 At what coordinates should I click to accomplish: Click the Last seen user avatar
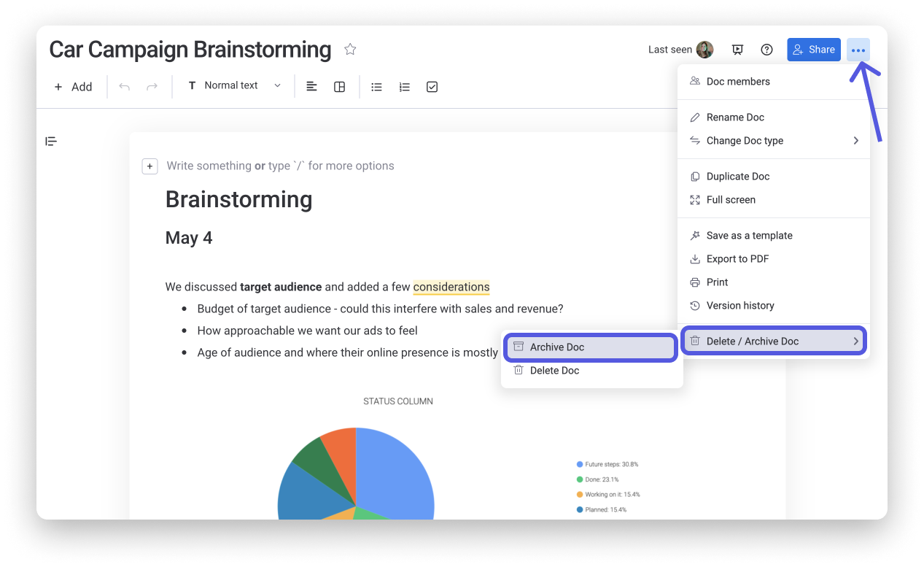coord(704,50)
